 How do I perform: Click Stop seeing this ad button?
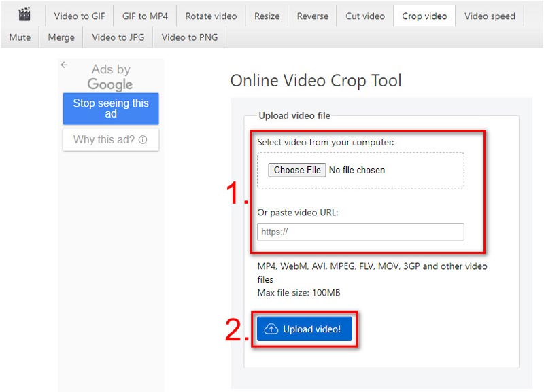click(x=111, y=109)
